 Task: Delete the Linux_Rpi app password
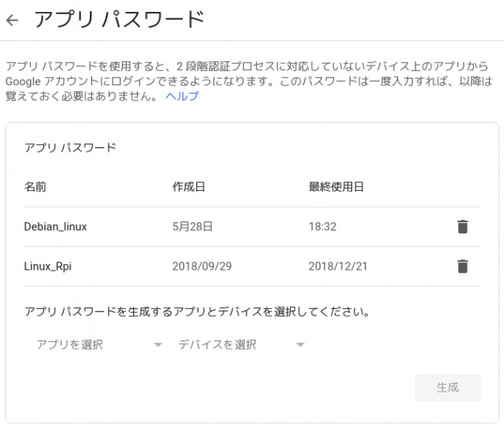coord(462,266)
